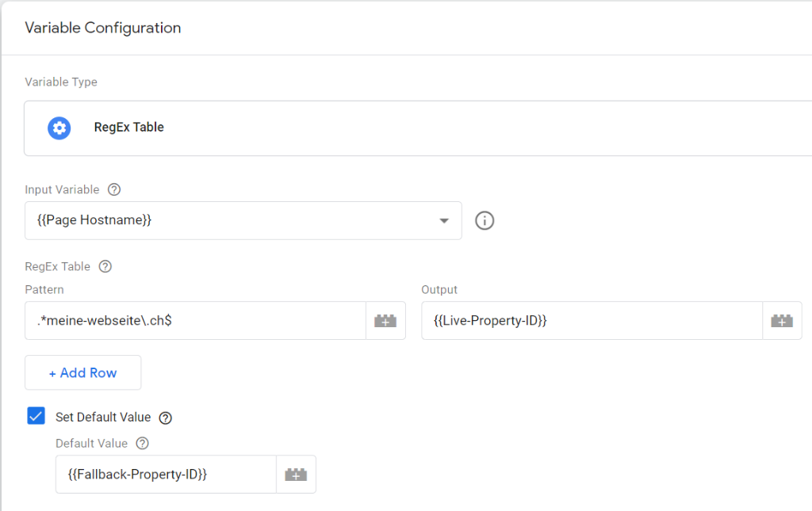
Task: Click insert-variable brick icon in Pattern field
Action: [385, 321]
